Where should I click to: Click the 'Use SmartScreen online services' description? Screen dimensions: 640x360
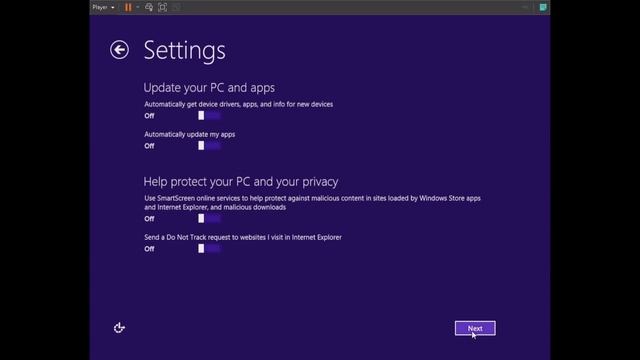pyautogui.click(x=312, y=202)
